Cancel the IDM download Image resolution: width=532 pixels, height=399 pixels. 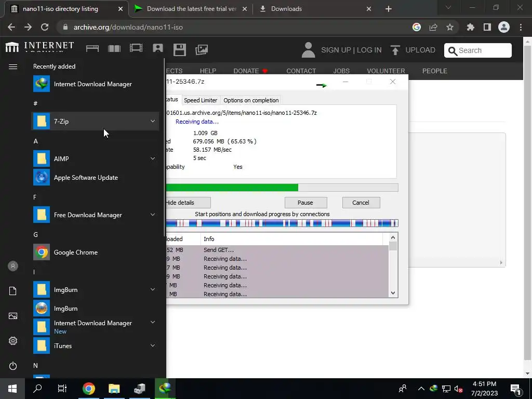361,203
